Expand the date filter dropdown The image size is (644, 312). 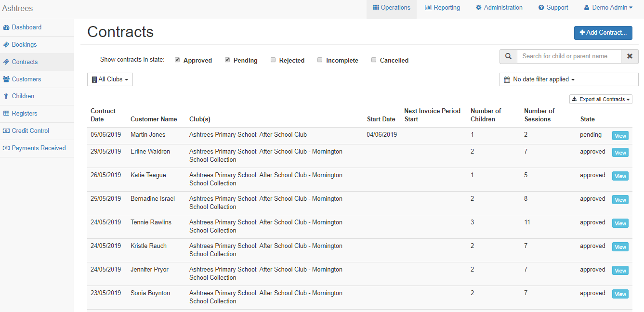click(568, 79)
